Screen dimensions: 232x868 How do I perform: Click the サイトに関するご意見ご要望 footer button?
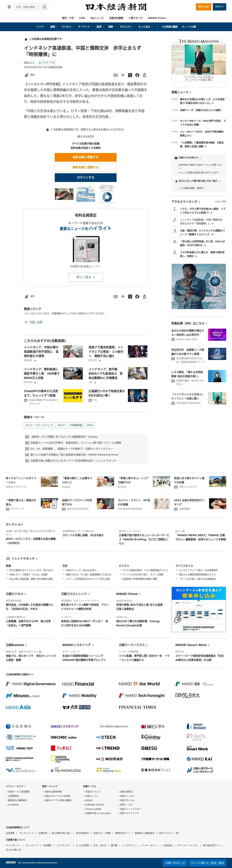coord(207,863)
